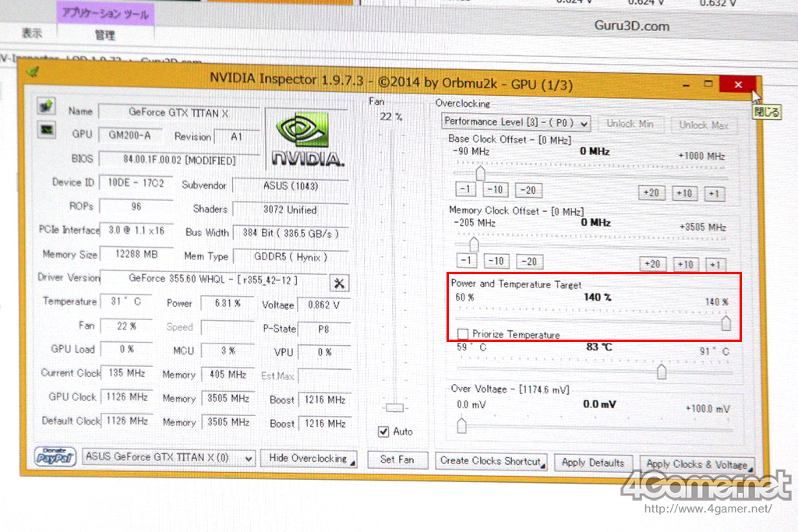Image resolution: width=798 pixels, height=532 pixels.
Task: Toggle the Auto fan checkbox
Action: point(383,432)
